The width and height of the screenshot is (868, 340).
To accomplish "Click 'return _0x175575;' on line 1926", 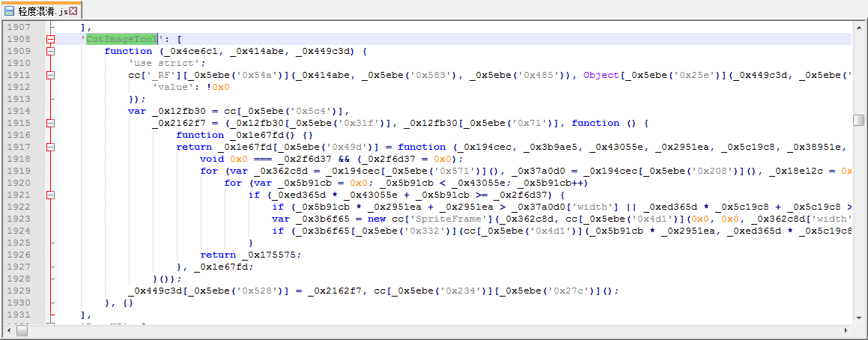I will tap(252, 255).
